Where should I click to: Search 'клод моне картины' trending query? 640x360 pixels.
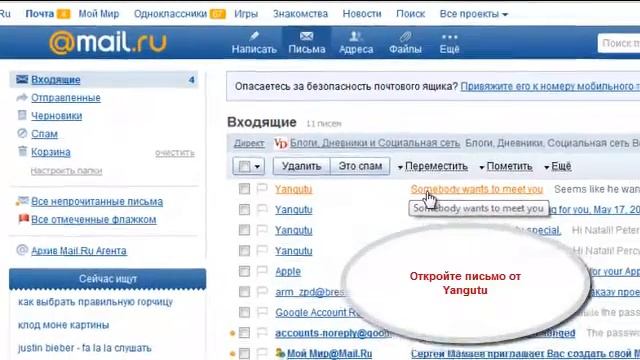point(63,325)
